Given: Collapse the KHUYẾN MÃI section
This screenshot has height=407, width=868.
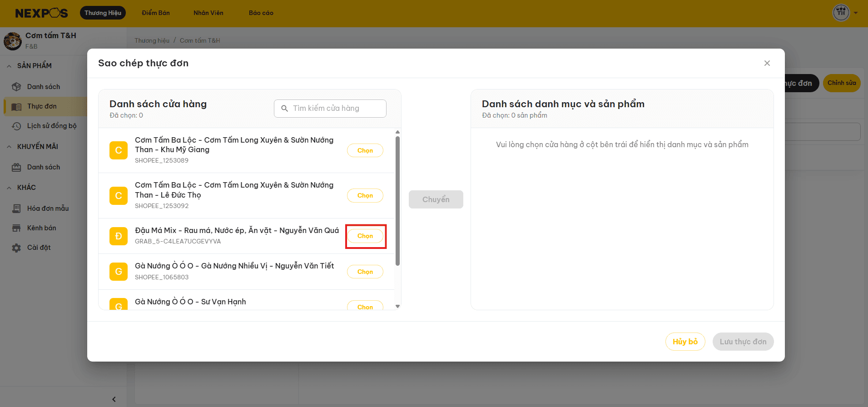Looking at the screenshot, I should pos(9,147).
